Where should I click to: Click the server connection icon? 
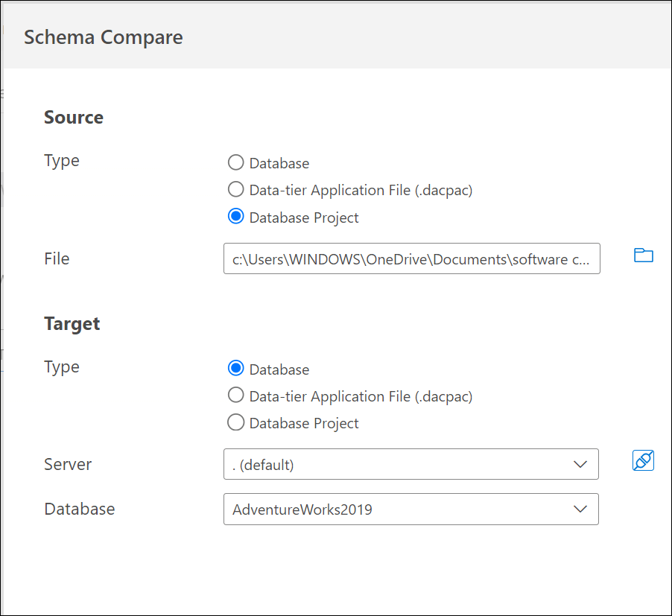tap(643, 461)
